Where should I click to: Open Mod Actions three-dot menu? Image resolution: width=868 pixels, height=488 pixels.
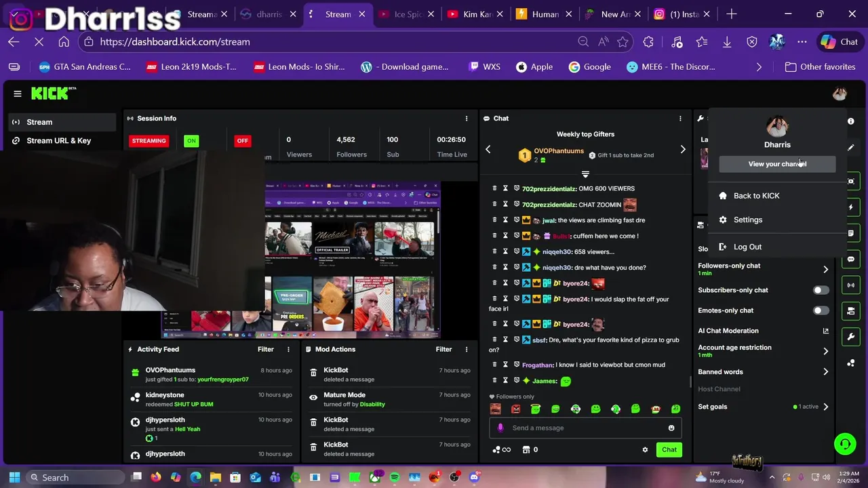point(467,349)
